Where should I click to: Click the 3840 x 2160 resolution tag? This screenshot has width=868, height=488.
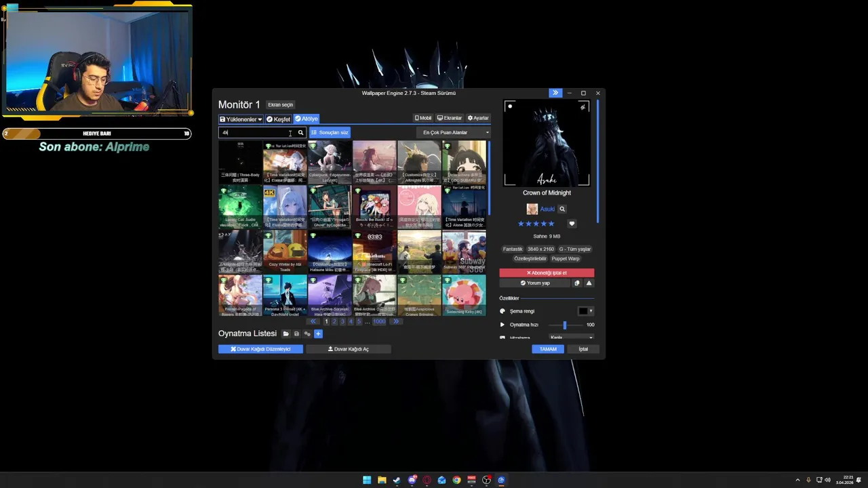pyautogui.click(x=540, y=249)
